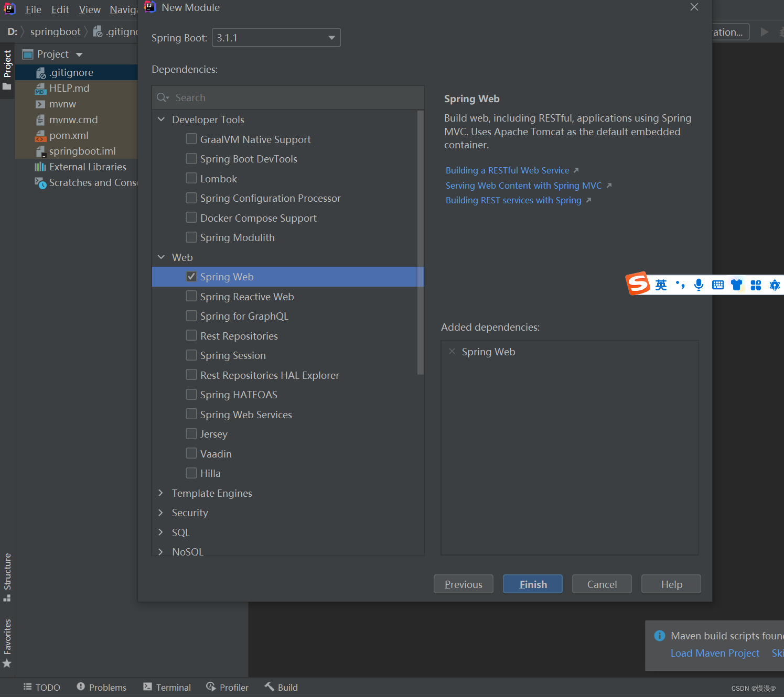Click the mvnw script file icon
This screenshot has width=784, height=697.
tap(40, 104)
